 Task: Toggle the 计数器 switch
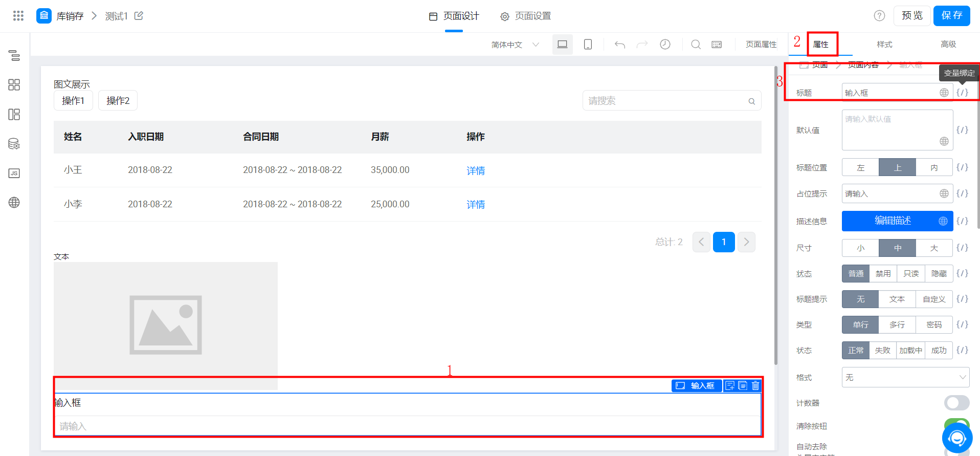click(x=956, y=403)
